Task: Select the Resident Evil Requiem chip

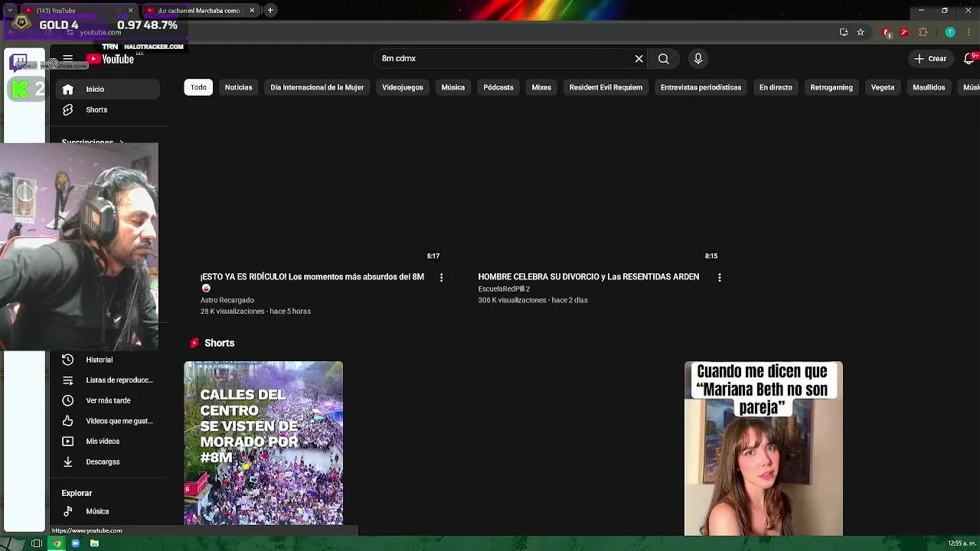Action: pos(606,87)
